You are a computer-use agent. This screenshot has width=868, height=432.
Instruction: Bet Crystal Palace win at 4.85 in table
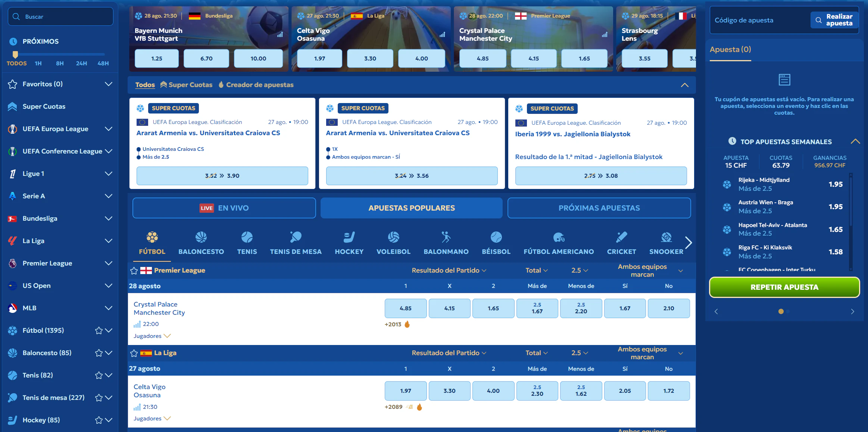point(406,308)
